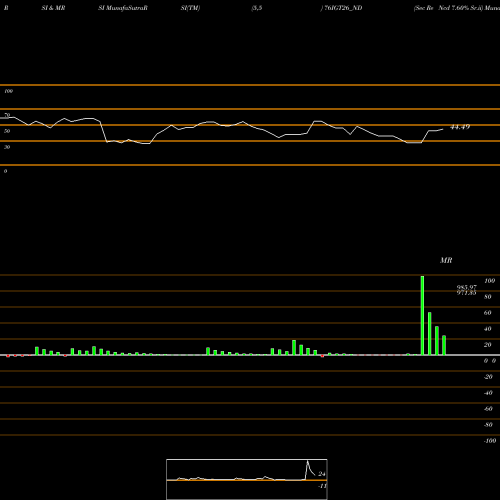Click the 80 label on the MR axis

[488, 297]
